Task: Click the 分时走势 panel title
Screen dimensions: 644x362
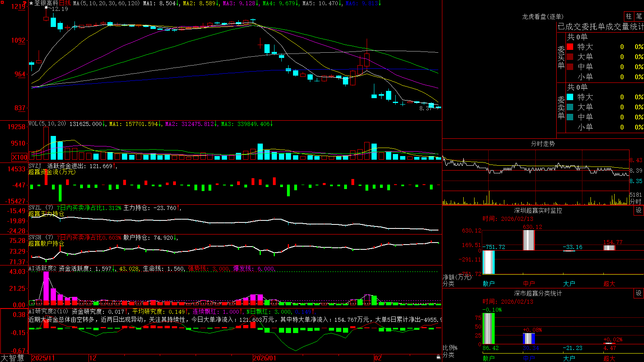Action: [x=543, y=144]
